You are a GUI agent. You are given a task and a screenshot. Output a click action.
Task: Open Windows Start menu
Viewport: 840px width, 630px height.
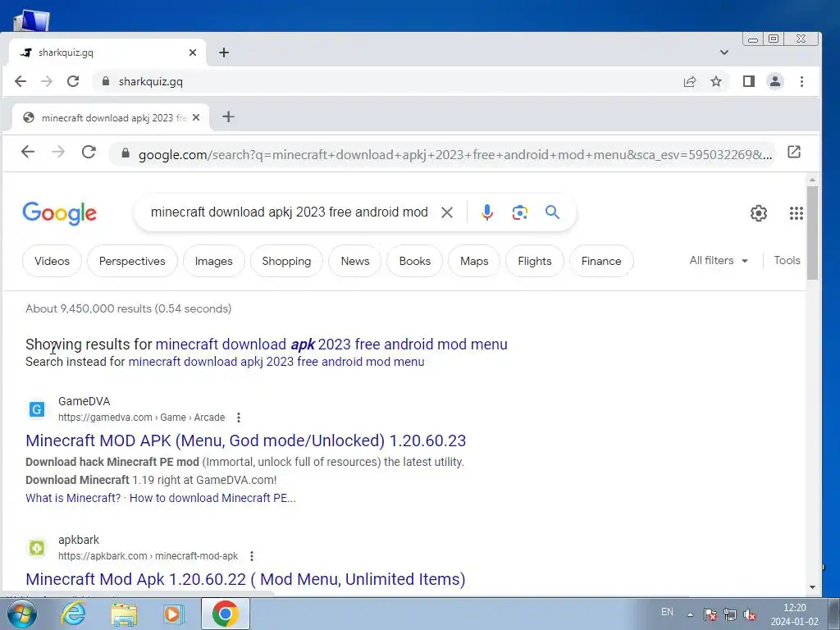pyautogui.click(x=22, y=614)
